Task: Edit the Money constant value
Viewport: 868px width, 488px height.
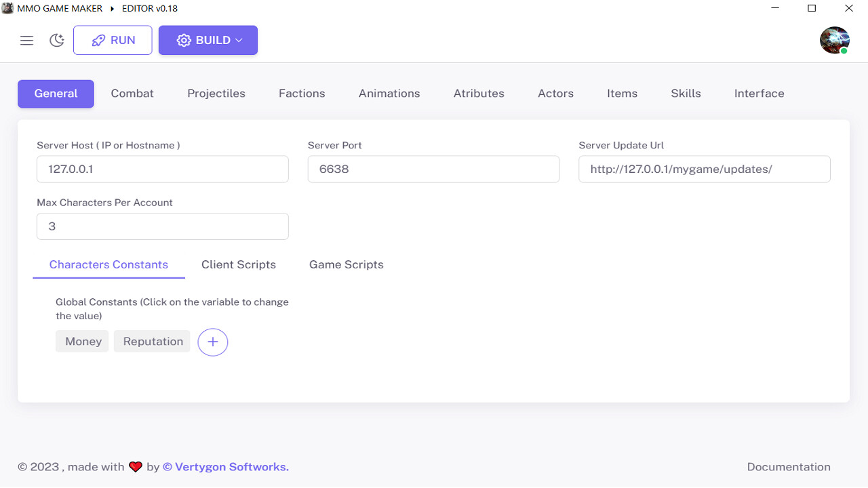Action: coord(81,341)
